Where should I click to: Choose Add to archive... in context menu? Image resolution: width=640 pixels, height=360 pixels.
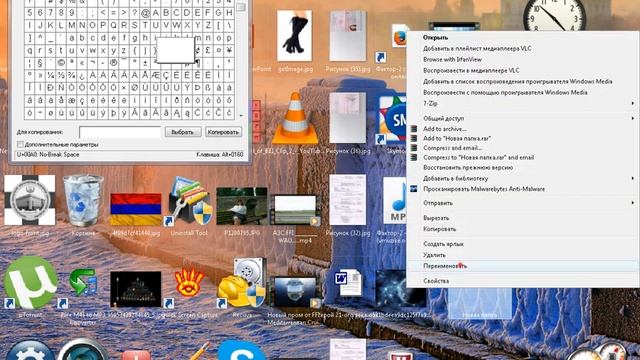tap(522, 129)
